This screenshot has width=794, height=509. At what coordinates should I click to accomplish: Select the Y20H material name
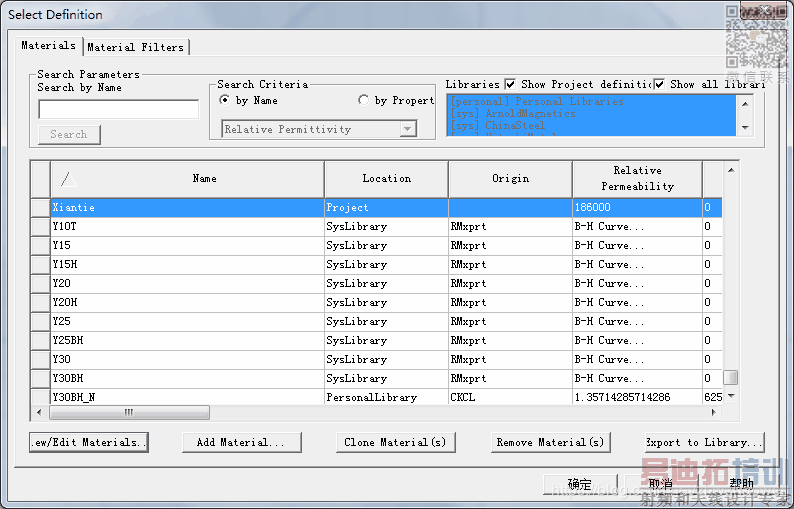[x=65, y=302]
